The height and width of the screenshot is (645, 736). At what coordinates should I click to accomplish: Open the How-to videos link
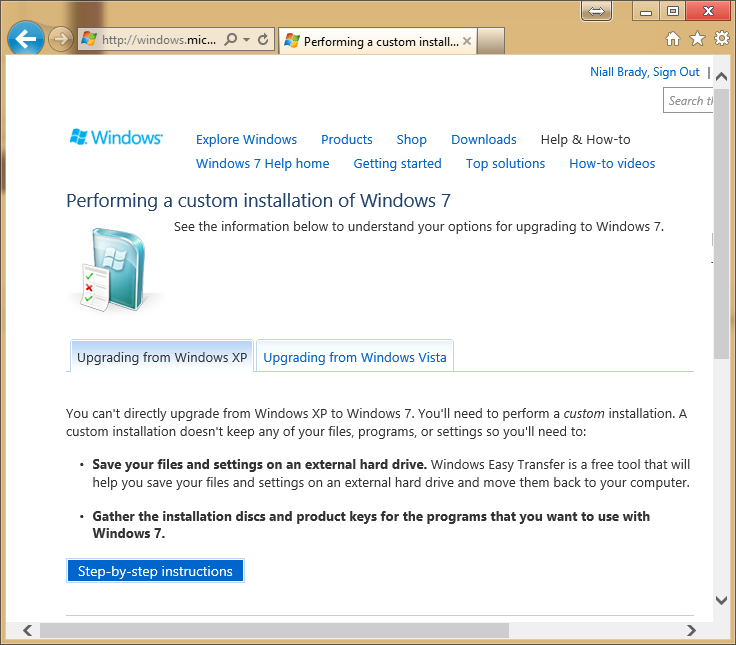pos(612,163)
